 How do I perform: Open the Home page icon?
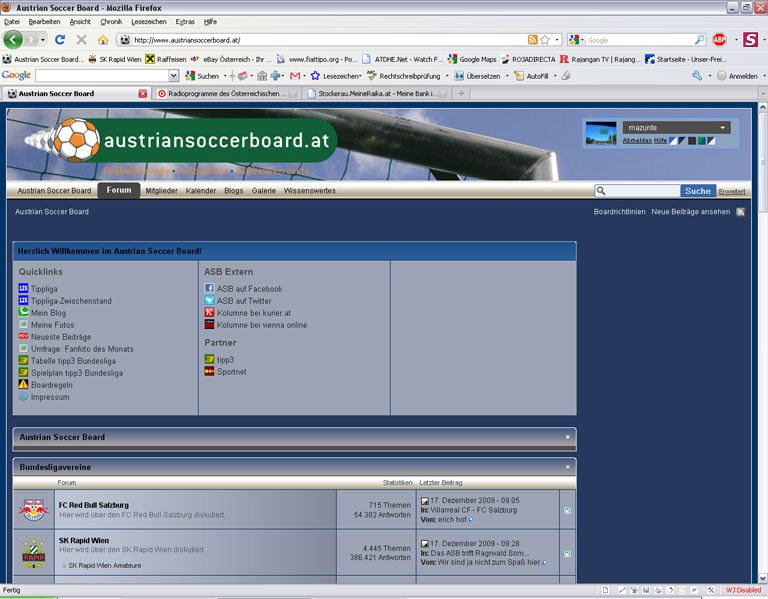click(x=103, y=40)
